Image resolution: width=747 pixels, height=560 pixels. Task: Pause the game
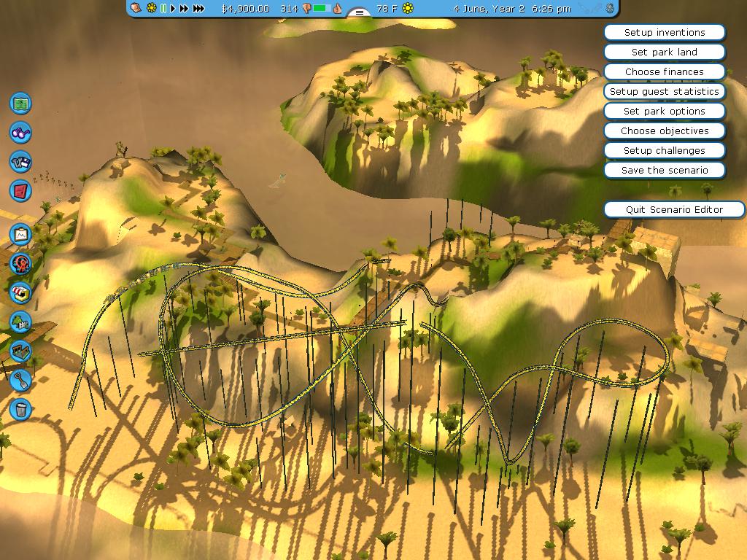point(163,8)
